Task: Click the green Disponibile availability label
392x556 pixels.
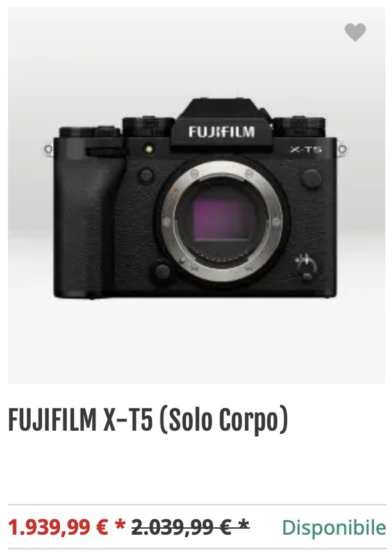Action: (x=334, y=527)
